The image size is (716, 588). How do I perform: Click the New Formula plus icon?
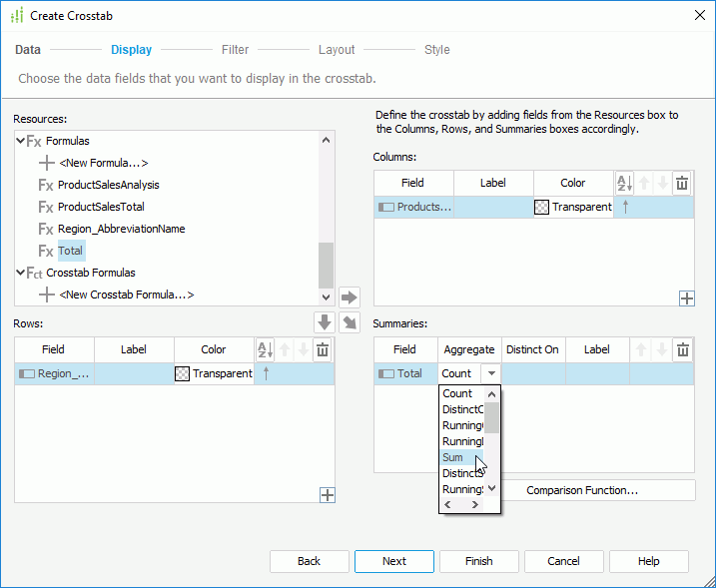(x=47, y=163)
